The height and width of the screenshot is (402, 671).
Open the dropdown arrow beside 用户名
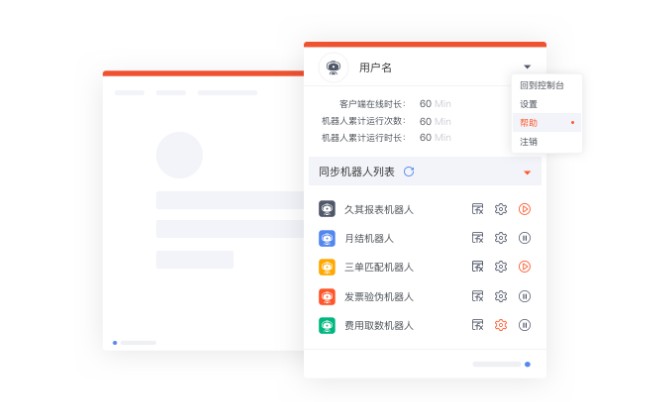[x=527, y=67]
